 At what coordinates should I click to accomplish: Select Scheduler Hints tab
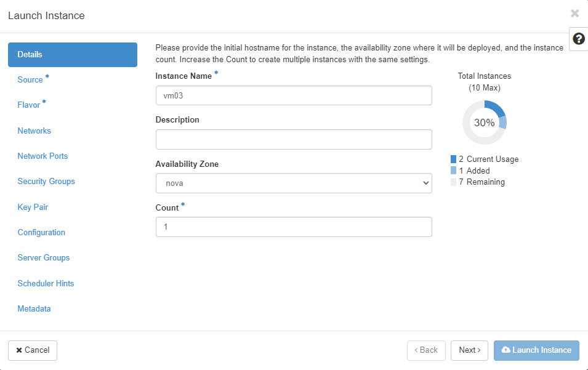[x=46, y=284]
